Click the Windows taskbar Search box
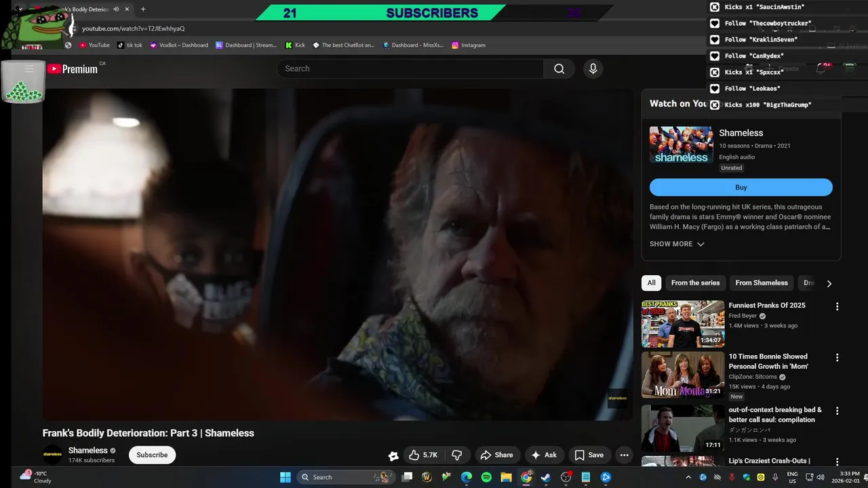This screenshot has width=868, height=488. point(346,477)
